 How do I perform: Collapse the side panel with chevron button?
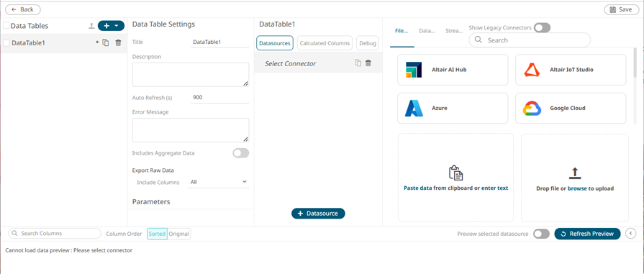[630, 234]
